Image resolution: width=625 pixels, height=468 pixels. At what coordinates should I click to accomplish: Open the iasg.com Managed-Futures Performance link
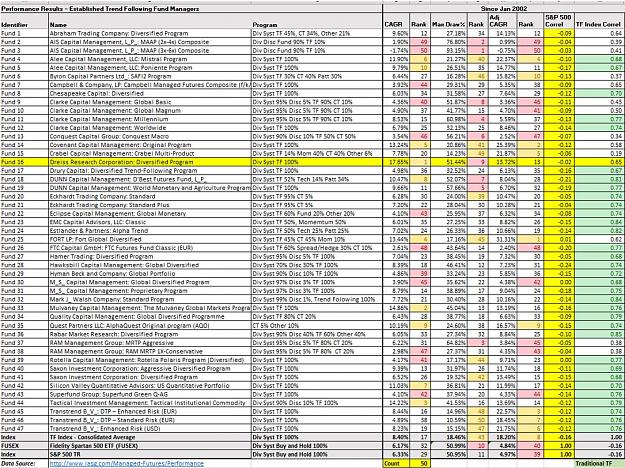(126, 464)
